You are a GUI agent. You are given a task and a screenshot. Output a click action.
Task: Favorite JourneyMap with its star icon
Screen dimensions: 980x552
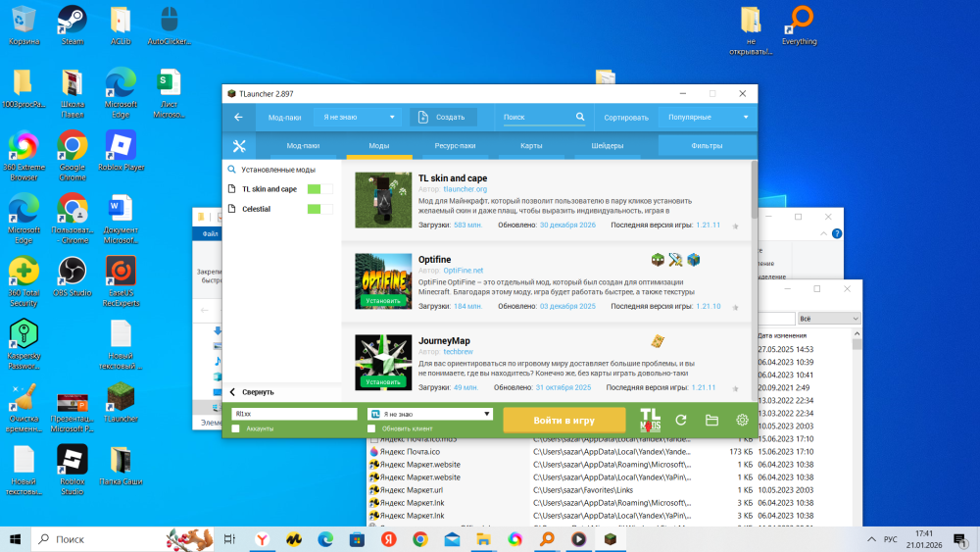click(x=736, y=389)
